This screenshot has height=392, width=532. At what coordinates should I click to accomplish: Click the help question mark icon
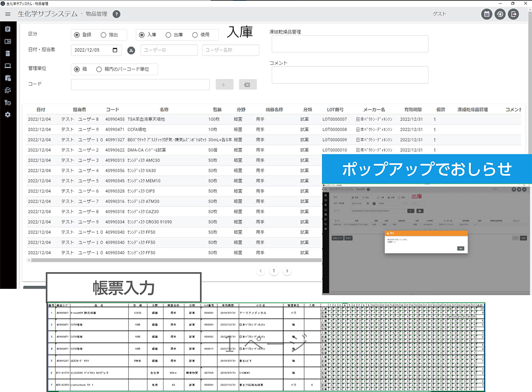117,14
